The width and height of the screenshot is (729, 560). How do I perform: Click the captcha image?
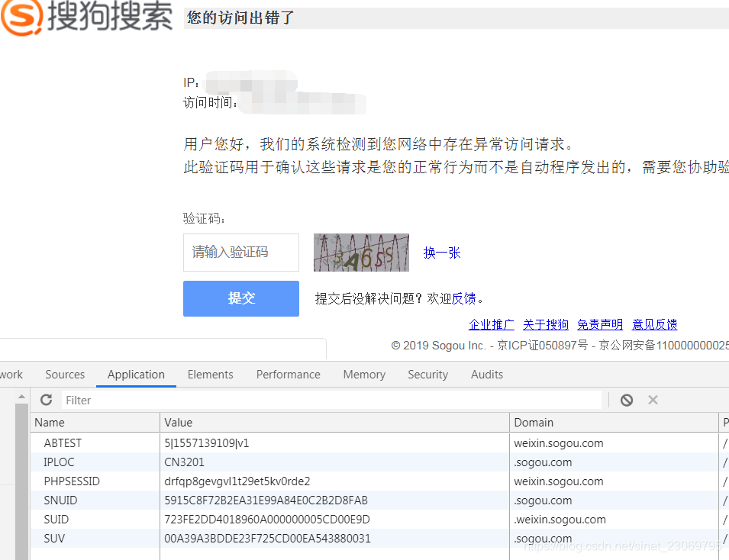(x=361, y=253)
